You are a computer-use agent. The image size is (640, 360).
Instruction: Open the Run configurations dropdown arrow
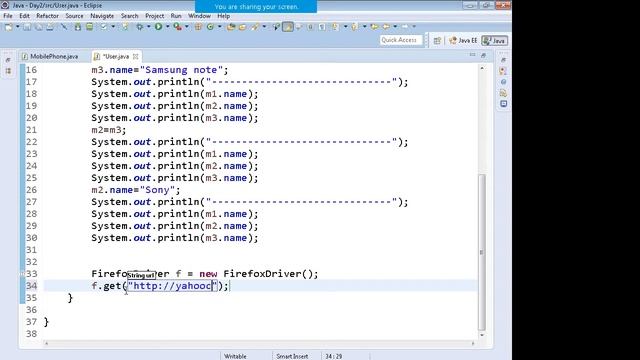pyautogui.click(x=167, y=27)
